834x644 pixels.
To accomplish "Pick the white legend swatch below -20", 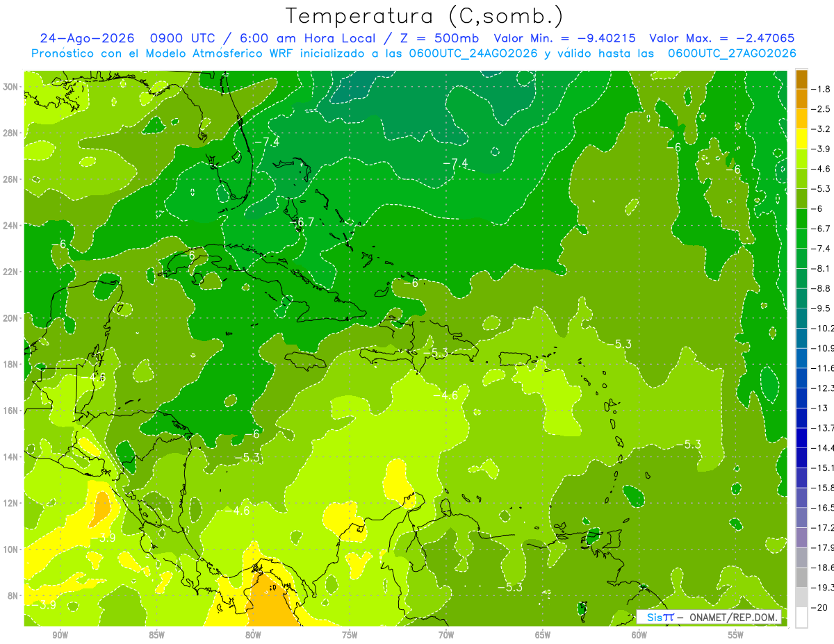I will [801, 617].
